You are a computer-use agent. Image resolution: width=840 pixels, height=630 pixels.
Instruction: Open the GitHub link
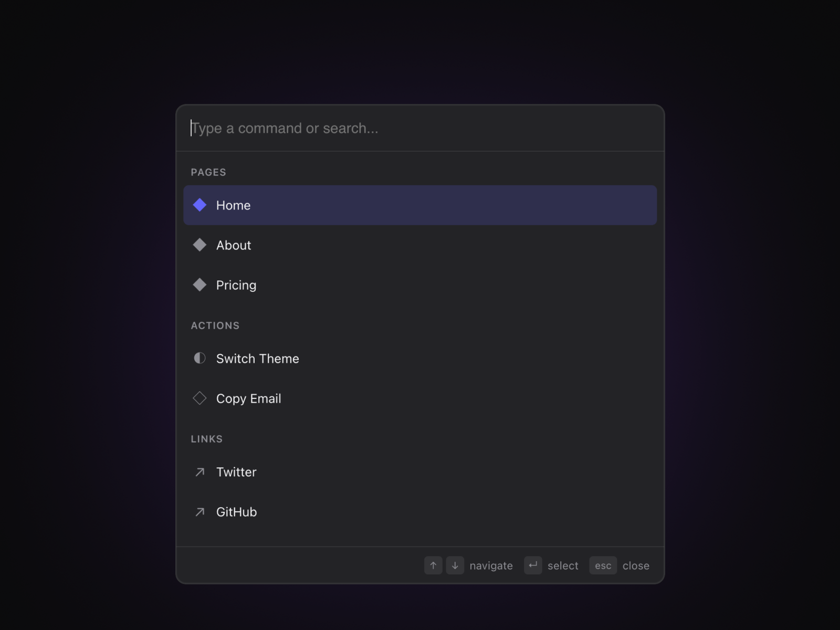(x=420, y=512)
